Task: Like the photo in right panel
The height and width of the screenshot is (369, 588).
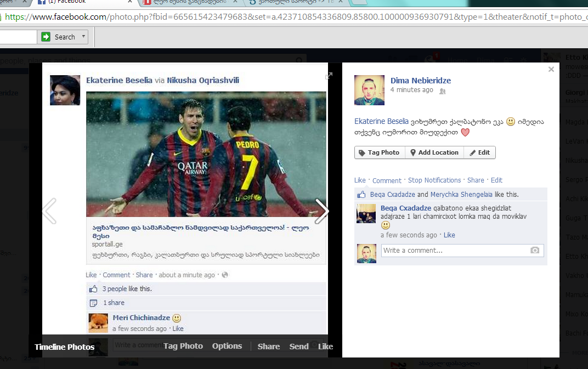Action: [360, 180]
